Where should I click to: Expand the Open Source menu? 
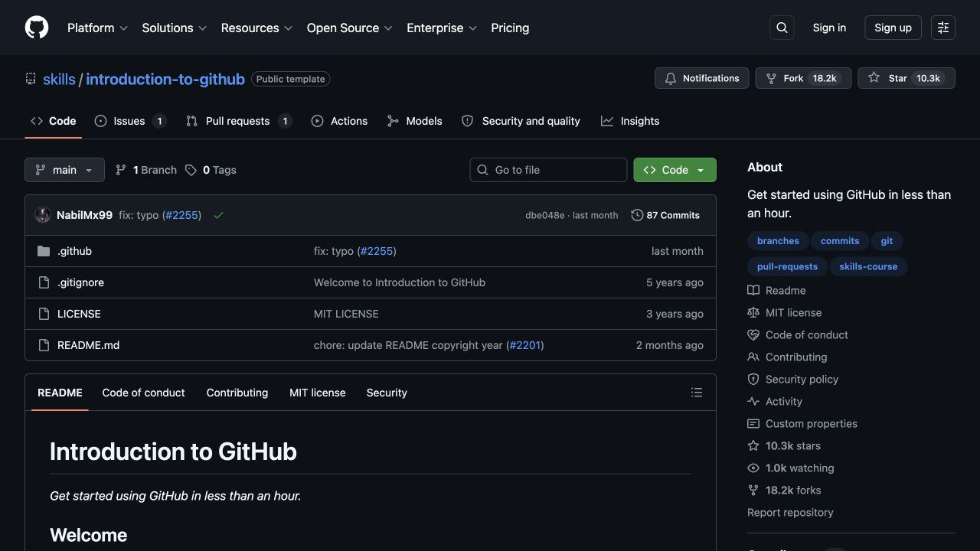(x=349, y=28)
